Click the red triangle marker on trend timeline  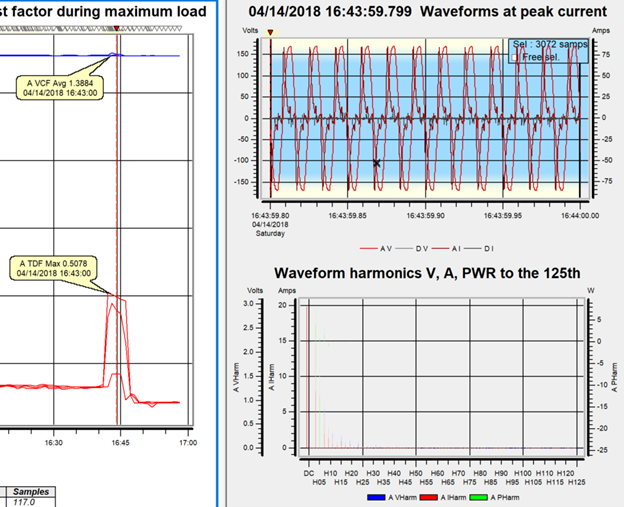pos(117,29)
